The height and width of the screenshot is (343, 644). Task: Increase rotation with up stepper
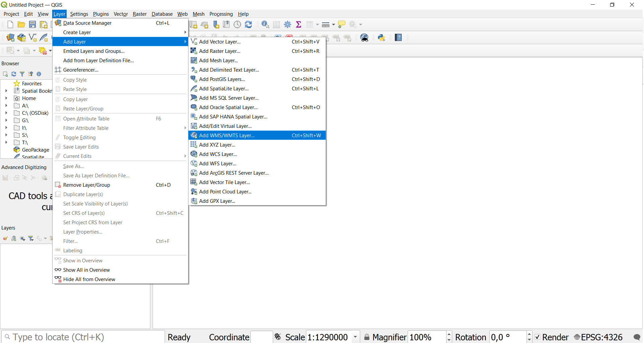529,334
